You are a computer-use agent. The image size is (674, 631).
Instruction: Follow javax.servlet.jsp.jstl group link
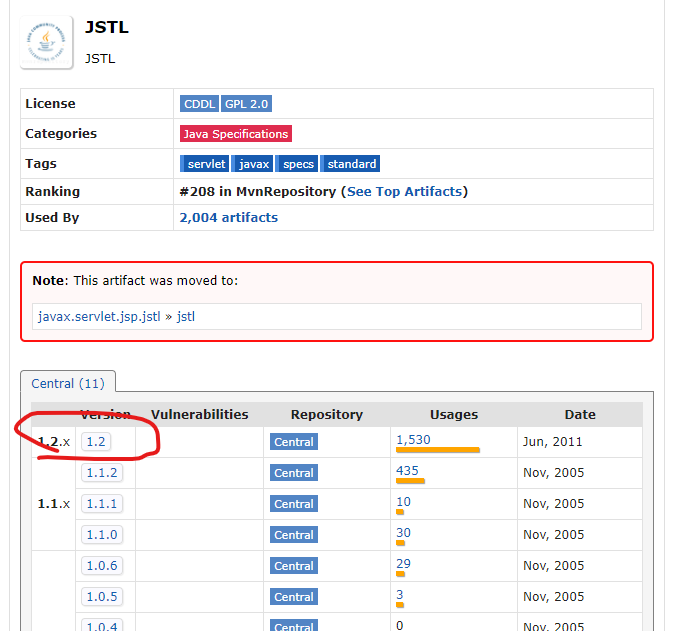99,317
